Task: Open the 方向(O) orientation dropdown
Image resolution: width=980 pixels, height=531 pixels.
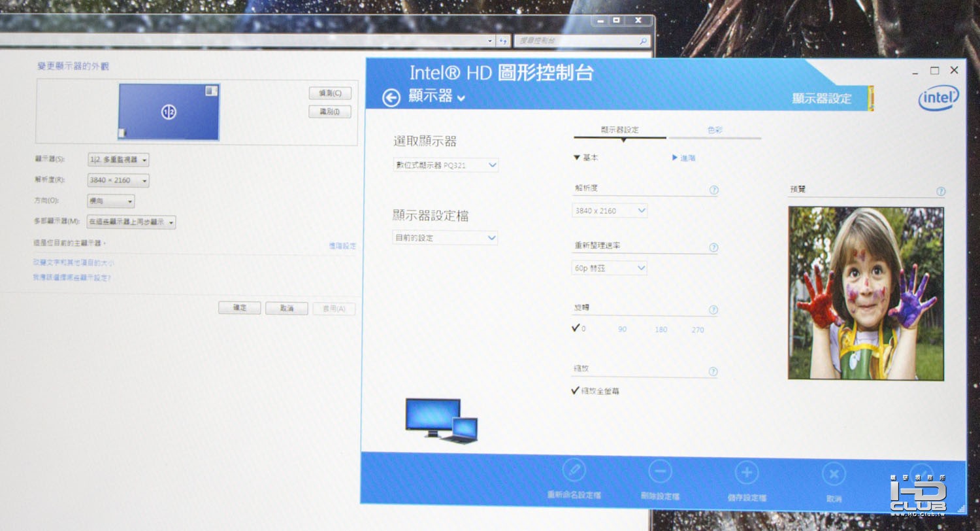Action: coord(111,201)
